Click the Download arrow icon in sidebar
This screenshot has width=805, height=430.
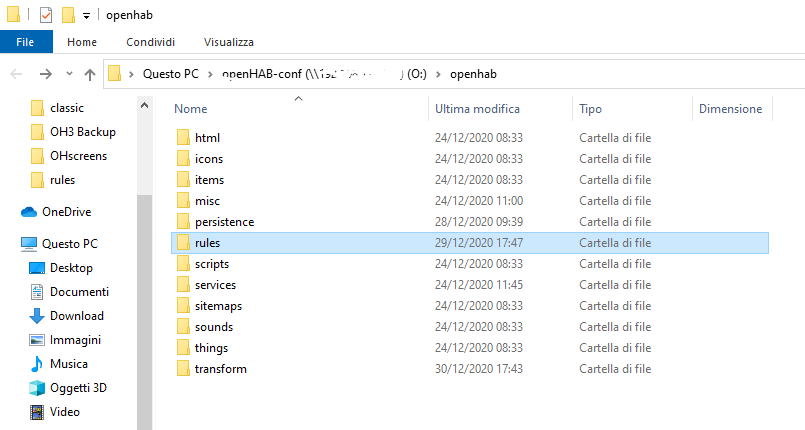tap(37, 316)
